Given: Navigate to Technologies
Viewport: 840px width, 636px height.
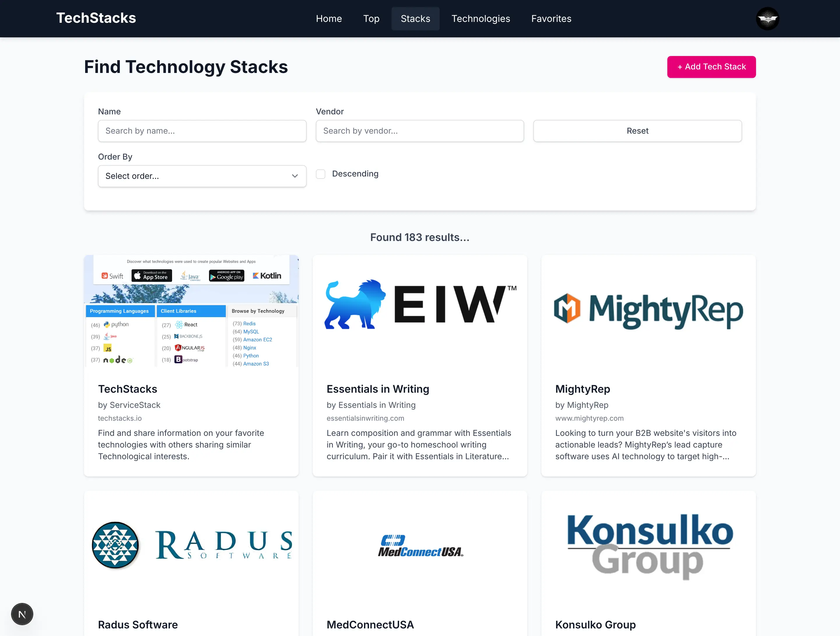Looking at the screenshot, I should (480, 18).
